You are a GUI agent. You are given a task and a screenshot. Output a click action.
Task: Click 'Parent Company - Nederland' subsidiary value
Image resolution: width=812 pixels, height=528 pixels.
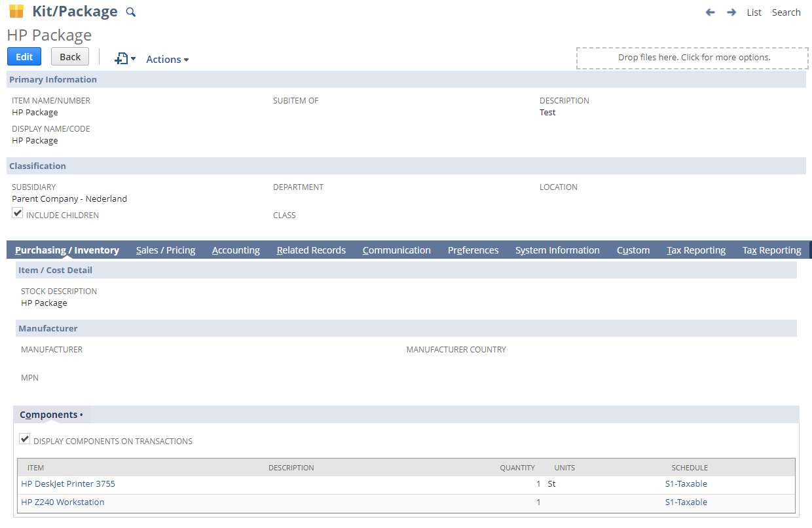[x=69, y=198]
